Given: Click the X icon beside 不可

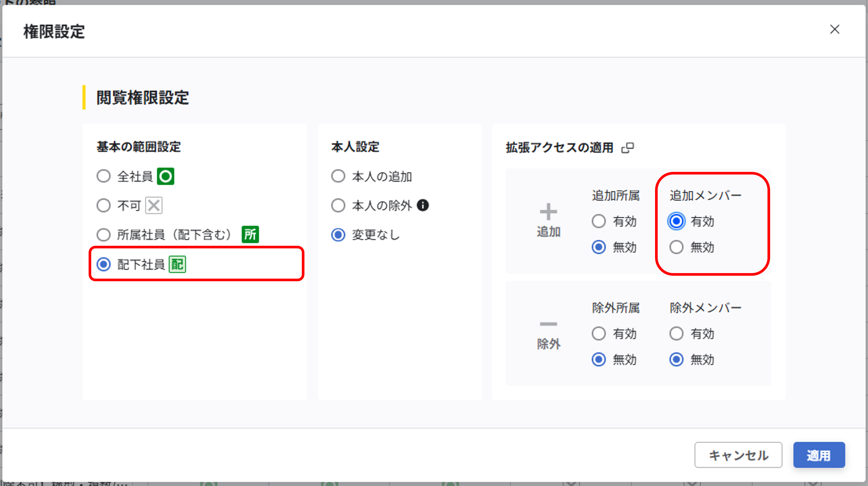Looking at the screenshot, I should 154,205.
